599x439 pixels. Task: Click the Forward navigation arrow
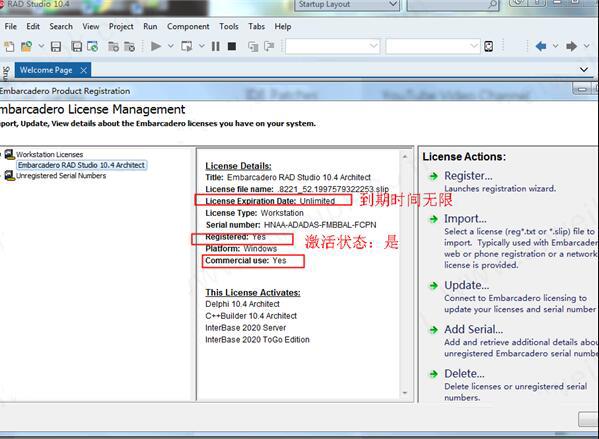571,46
